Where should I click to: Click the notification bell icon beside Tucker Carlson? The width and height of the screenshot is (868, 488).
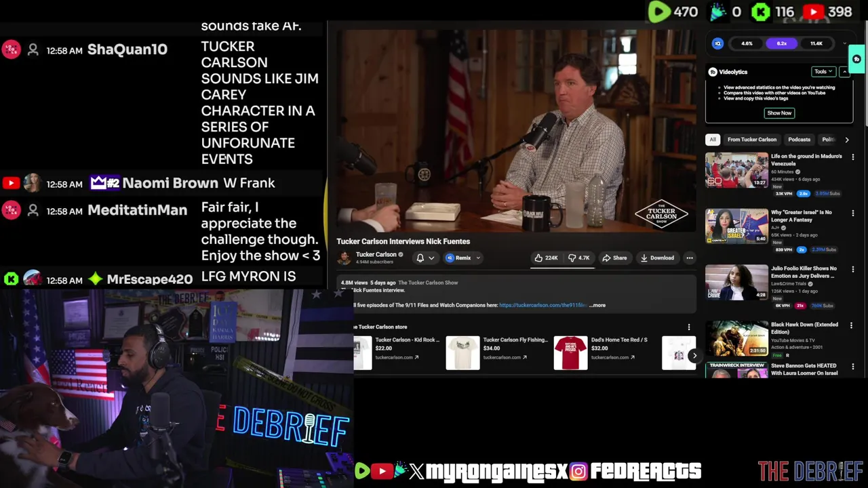pos(420,258)
